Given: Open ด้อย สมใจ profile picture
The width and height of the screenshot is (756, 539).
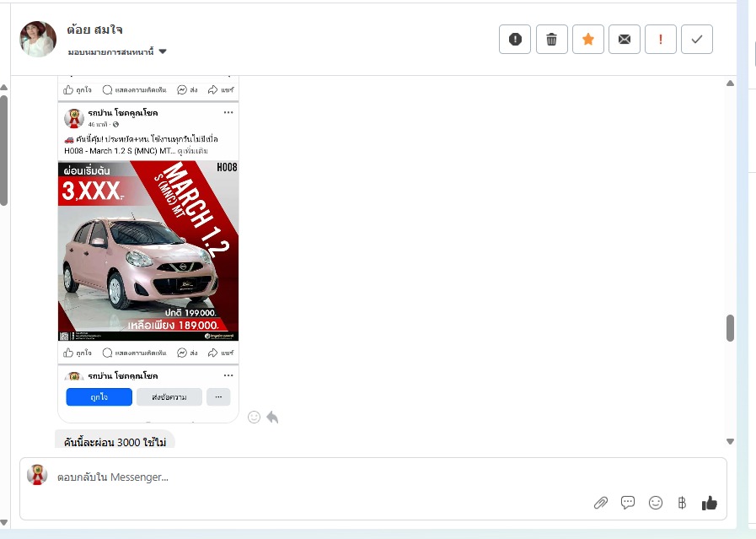Looking at the screenshot, I should [38, 39].
